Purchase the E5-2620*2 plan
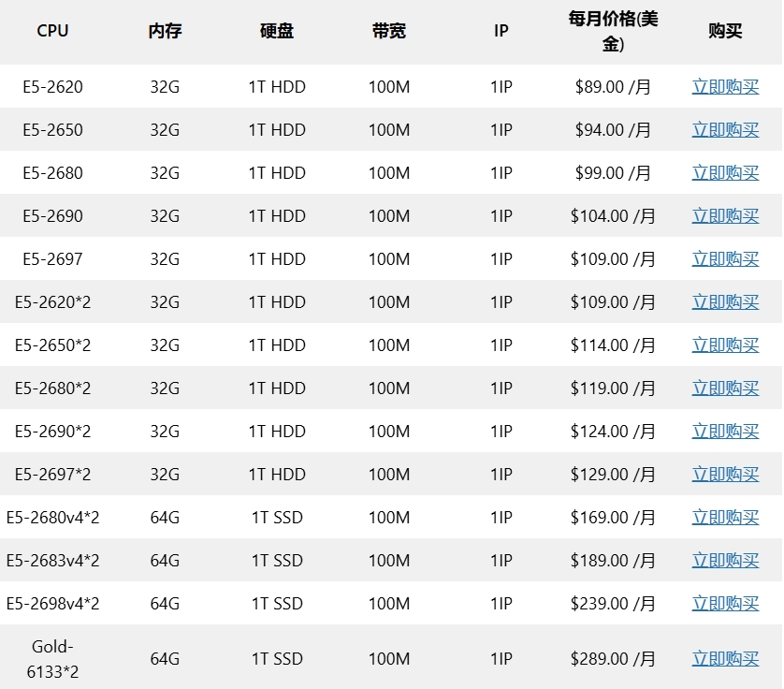784x689 pixels. click(725, 301)
